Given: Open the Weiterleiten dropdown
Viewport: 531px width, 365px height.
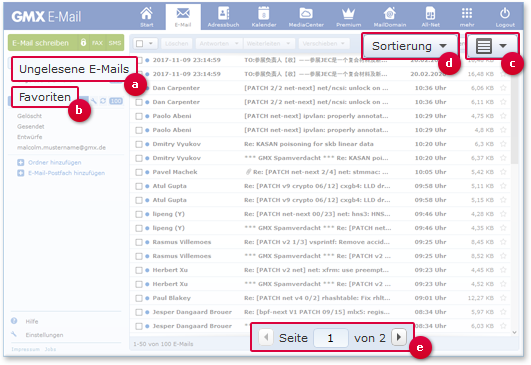Looking at the screenshot, I should click(x=269, y=43).
